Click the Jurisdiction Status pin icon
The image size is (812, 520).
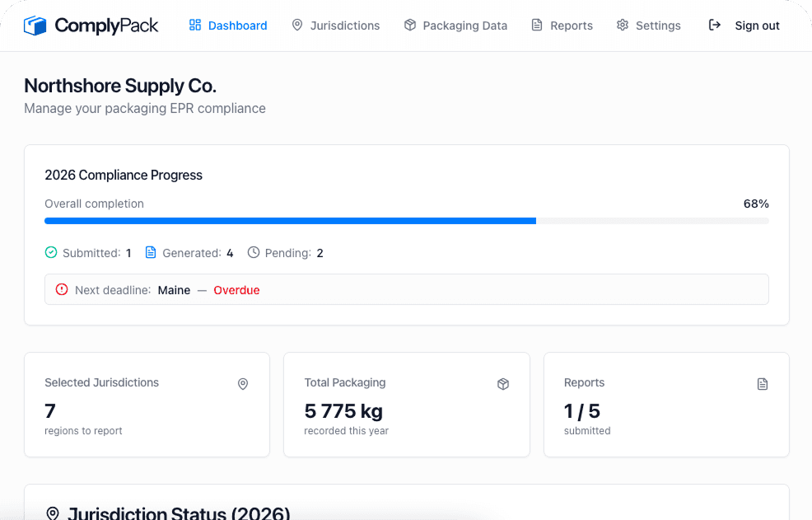(52, 513)
